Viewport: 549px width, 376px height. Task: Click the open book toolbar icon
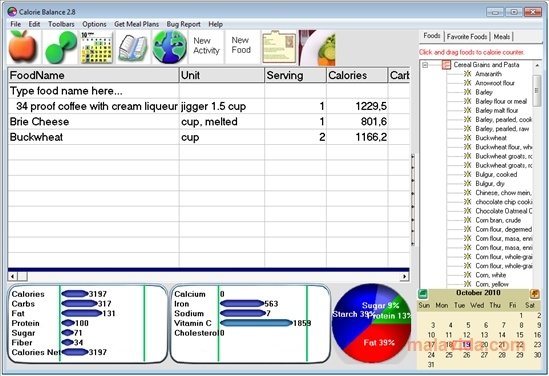click(133, 47)
